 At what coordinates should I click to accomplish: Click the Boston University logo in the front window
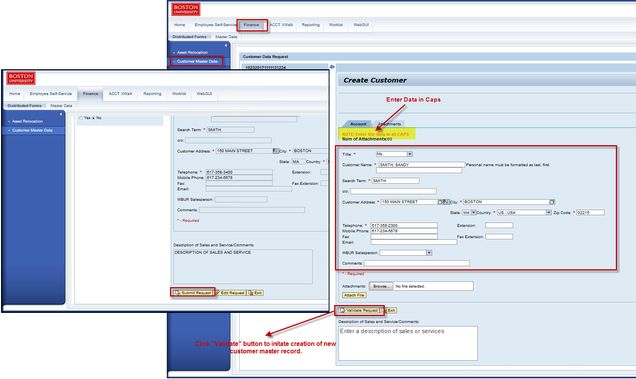pos(21,78)
